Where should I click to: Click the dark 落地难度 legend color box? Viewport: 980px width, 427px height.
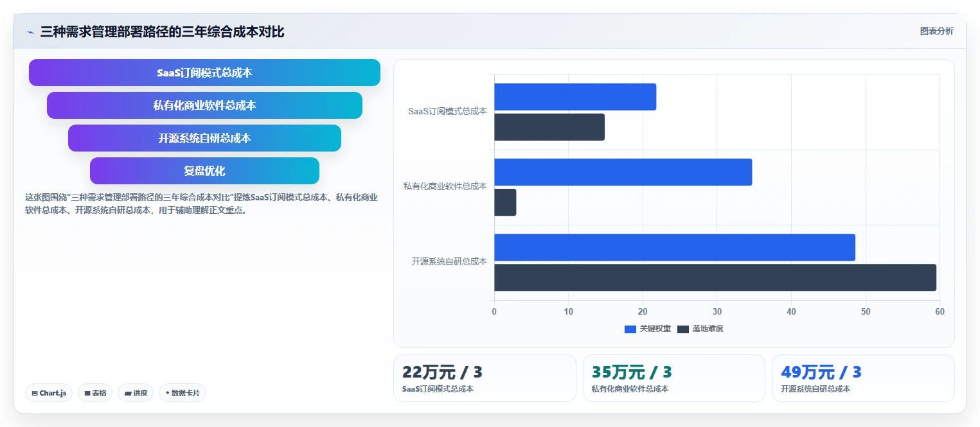coord(683,329)
